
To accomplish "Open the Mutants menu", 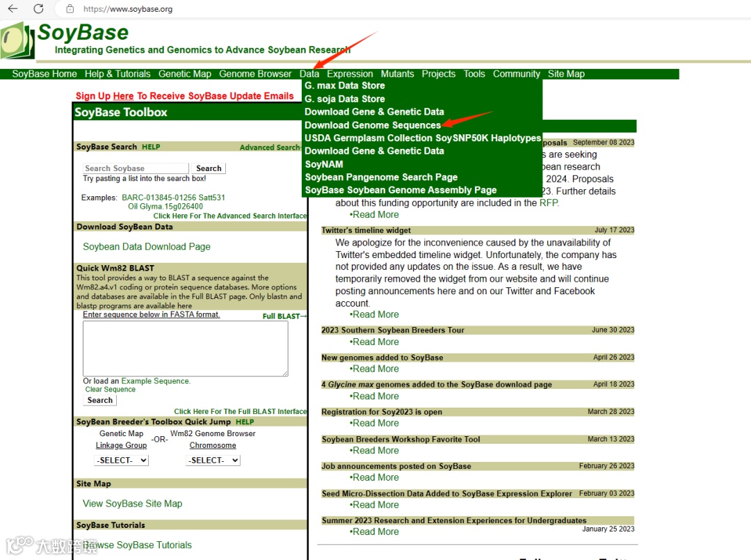I will 397,74.
